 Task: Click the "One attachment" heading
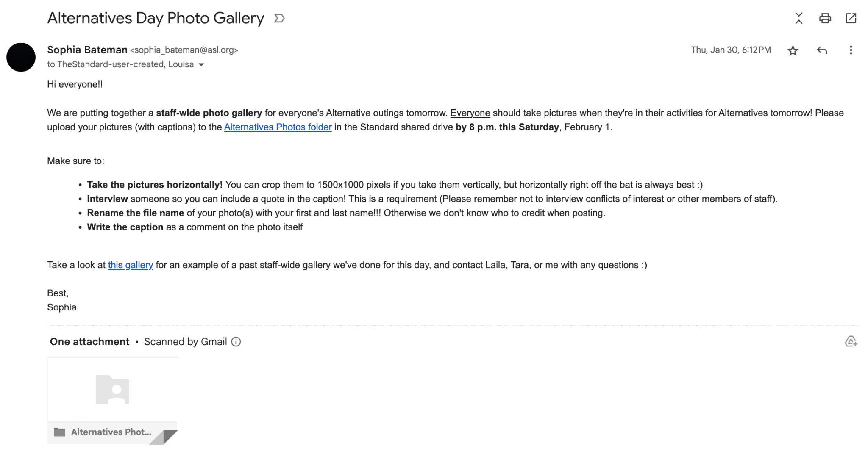89,342
